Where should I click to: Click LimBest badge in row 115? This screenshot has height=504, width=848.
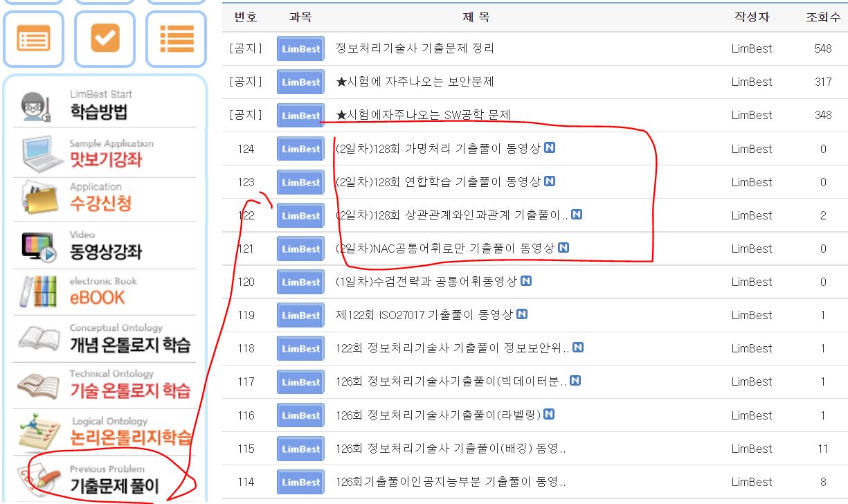(300, 449)
